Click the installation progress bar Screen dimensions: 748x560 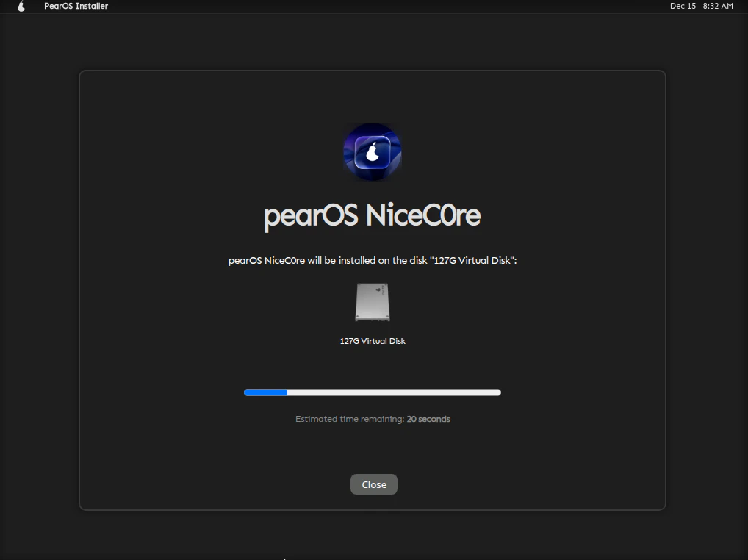point(373,392)
